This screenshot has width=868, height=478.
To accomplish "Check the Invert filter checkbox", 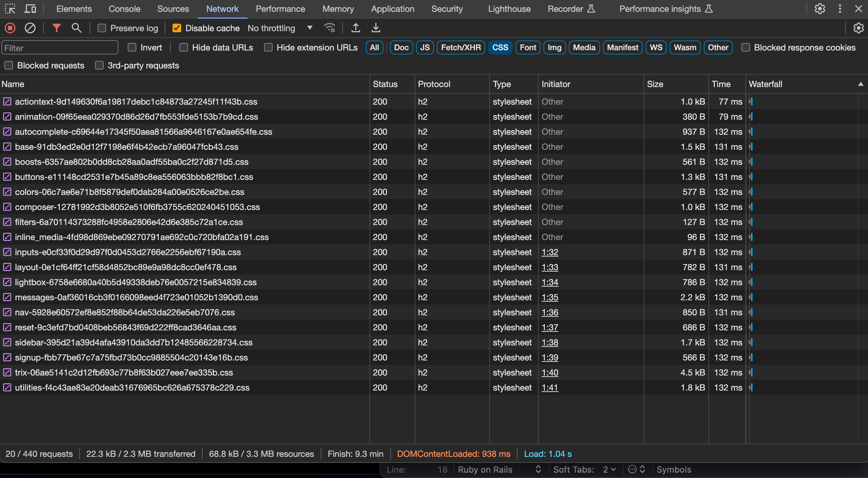I will [132, 47].
